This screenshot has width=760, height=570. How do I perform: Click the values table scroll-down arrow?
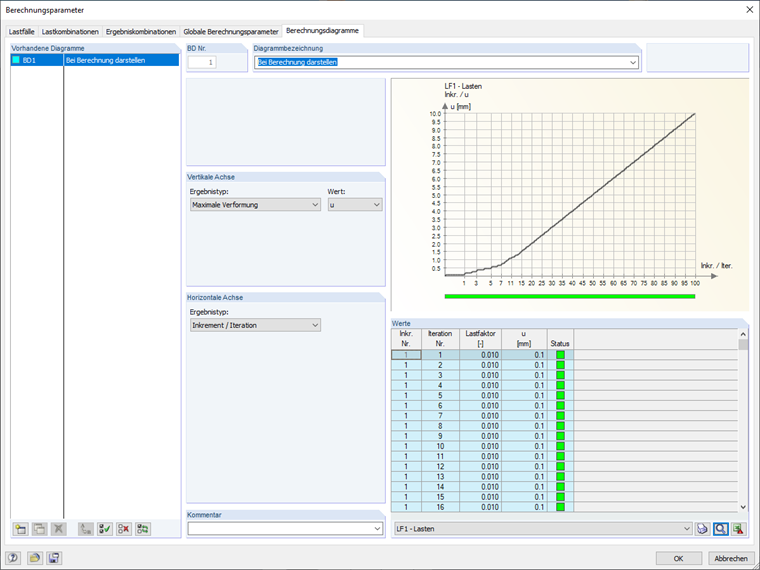743,507
